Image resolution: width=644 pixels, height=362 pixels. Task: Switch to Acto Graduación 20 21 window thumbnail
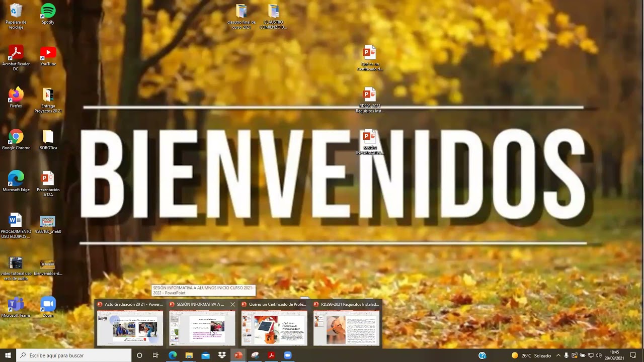(130, 323)
